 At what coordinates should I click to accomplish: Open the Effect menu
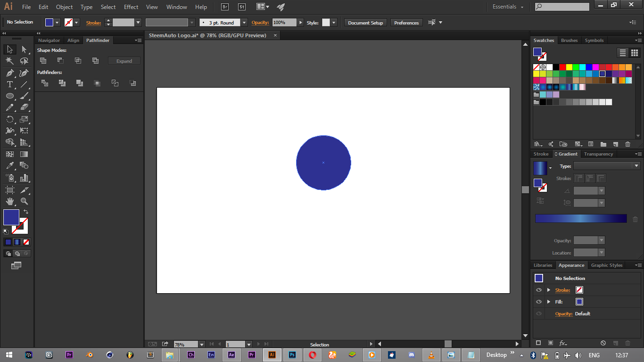(131, 7)
